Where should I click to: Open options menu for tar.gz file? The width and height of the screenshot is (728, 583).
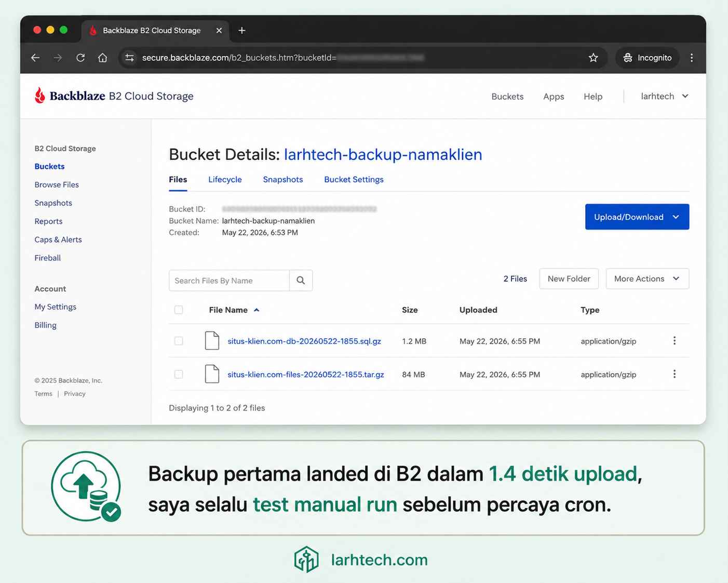(x=675, y=374)
